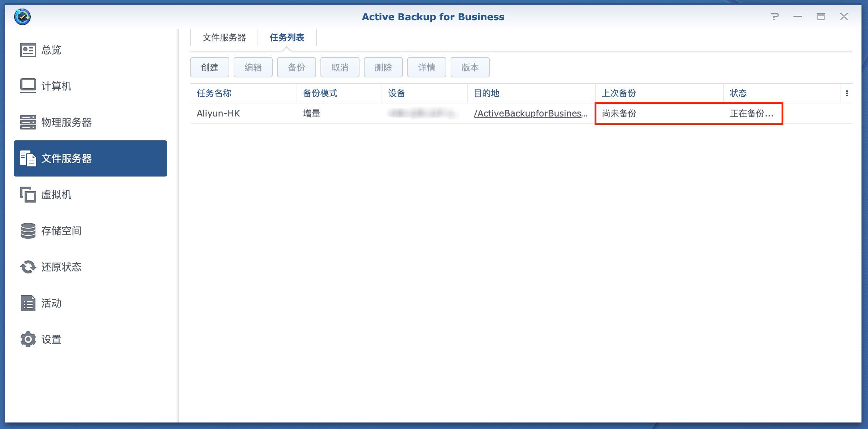Select the Computer (计算机) laptop icon
The height and width of the screenshot is (429, 868).
pyautogui.click(x=28, y=86)
